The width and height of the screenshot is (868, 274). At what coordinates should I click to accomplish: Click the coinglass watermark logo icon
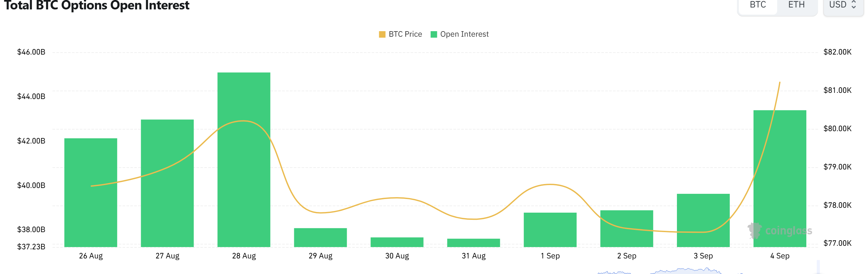click(754, 230)
